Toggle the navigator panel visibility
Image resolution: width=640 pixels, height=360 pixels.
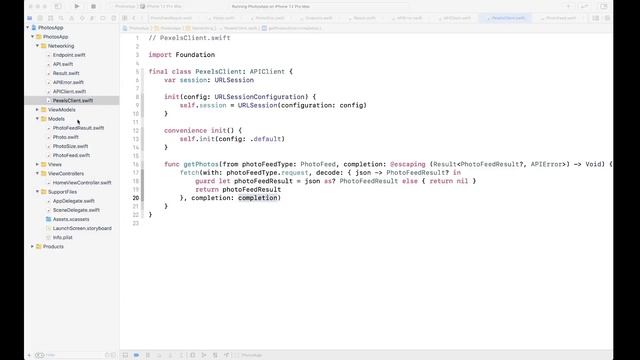[x=58, y=6]
